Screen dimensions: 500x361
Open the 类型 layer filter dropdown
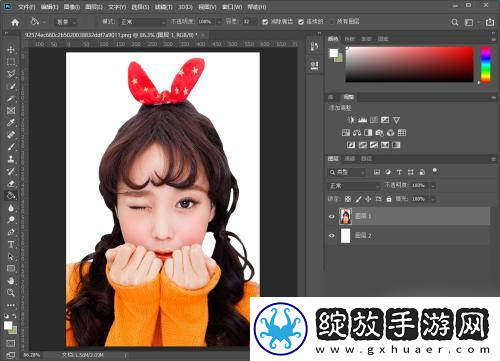[x=346, y=172]
